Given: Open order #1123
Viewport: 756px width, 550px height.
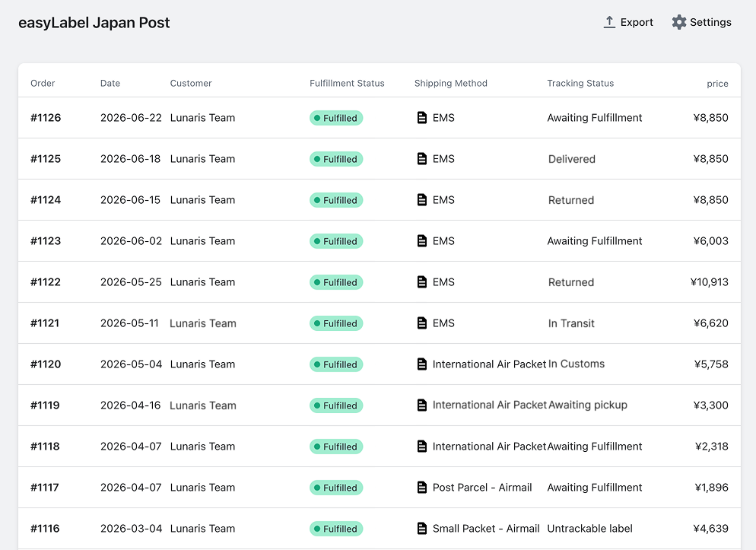Looking at the screenshot, I should 46,240.
